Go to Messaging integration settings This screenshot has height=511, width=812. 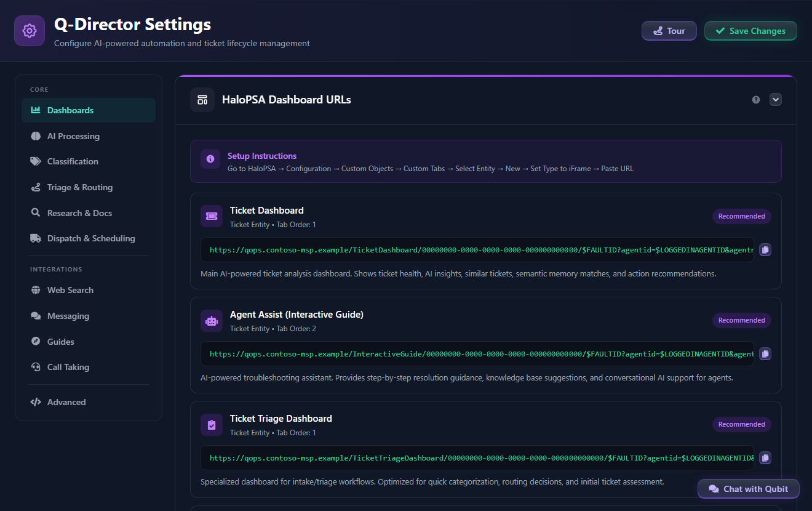[89, 316]
